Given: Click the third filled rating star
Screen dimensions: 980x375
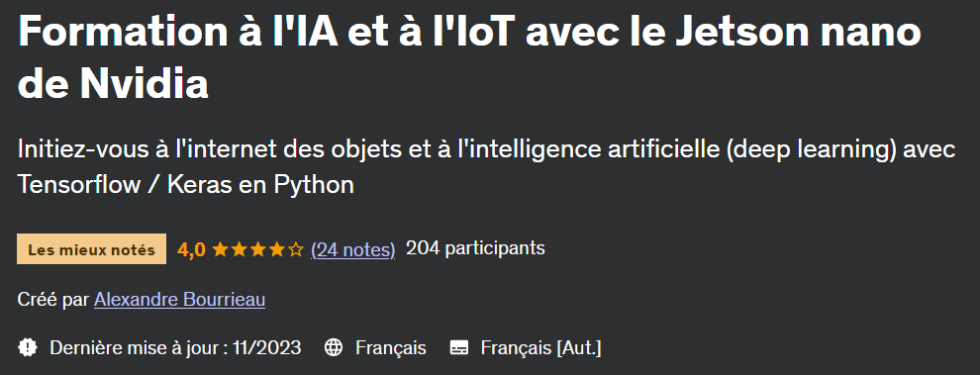Looking at the screenshot, I should click(x=257, y=250).
